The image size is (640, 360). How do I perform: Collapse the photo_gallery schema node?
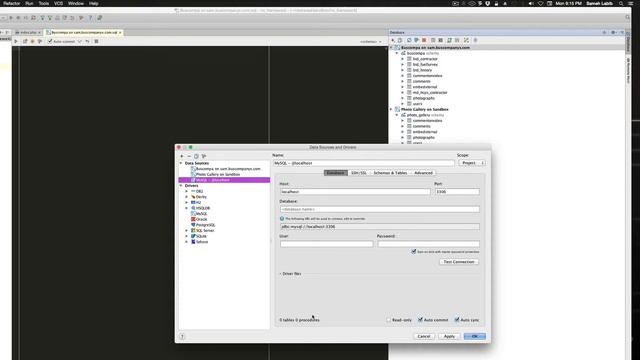click(x=397, y=115)
